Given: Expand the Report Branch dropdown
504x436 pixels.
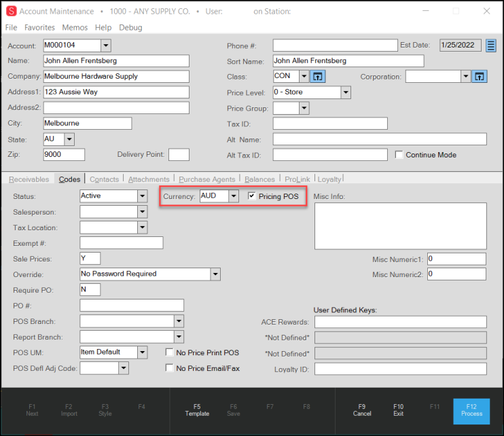Looking at the screenshot, I should pyautogui.click(x=179, y=337).
